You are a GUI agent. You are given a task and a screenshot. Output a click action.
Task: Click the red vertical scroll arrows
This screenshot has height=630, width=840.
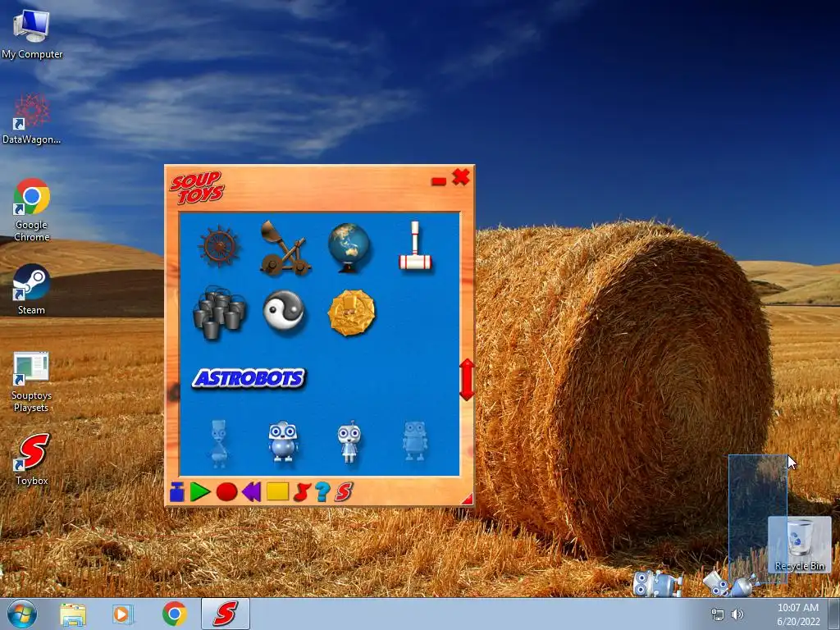coord(467,379)
